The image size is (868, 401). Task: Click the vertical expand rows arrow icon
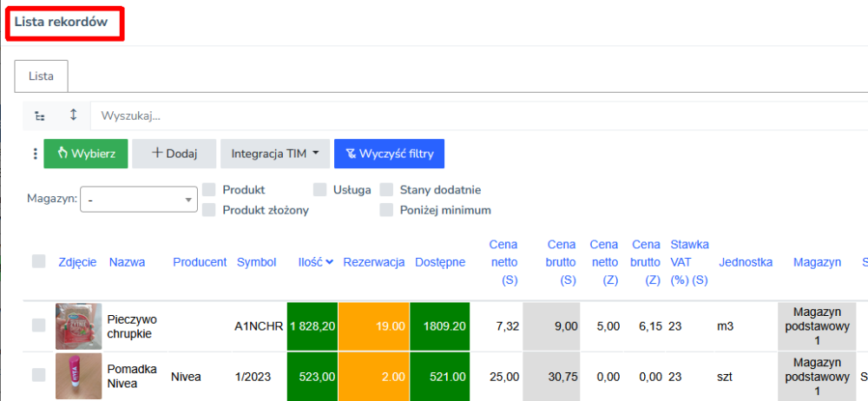[x=73, y=115]
